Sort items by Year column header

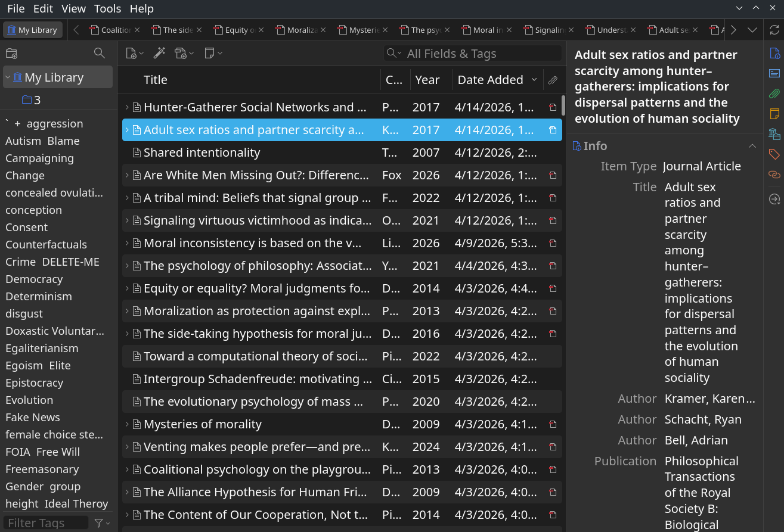click(x=427, y=80)
